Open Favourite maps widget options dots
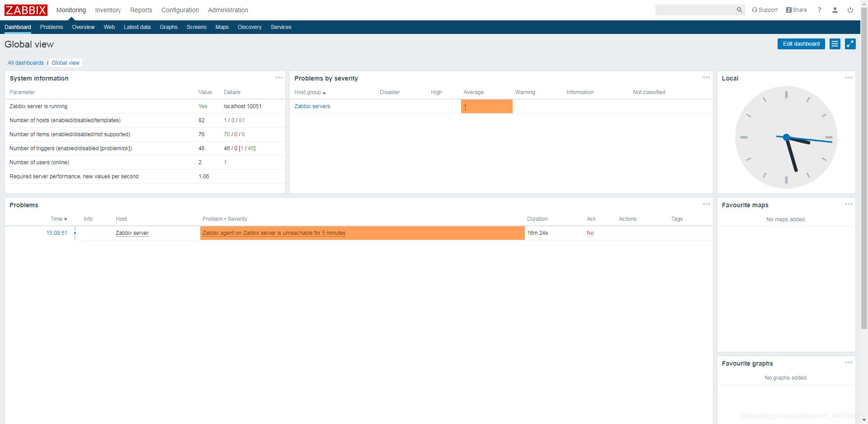The height and width of the screenshot is (424, 868). pos(849,204)
